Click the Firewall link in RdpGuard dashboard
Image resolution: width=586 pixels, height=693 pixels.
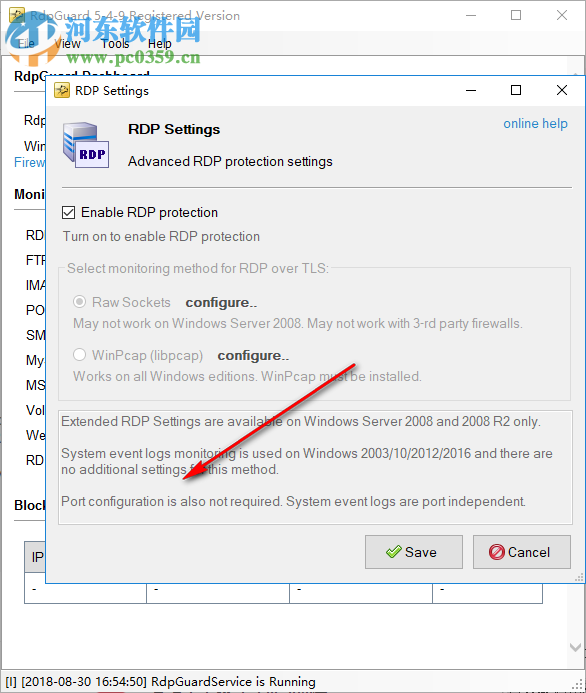29,162
